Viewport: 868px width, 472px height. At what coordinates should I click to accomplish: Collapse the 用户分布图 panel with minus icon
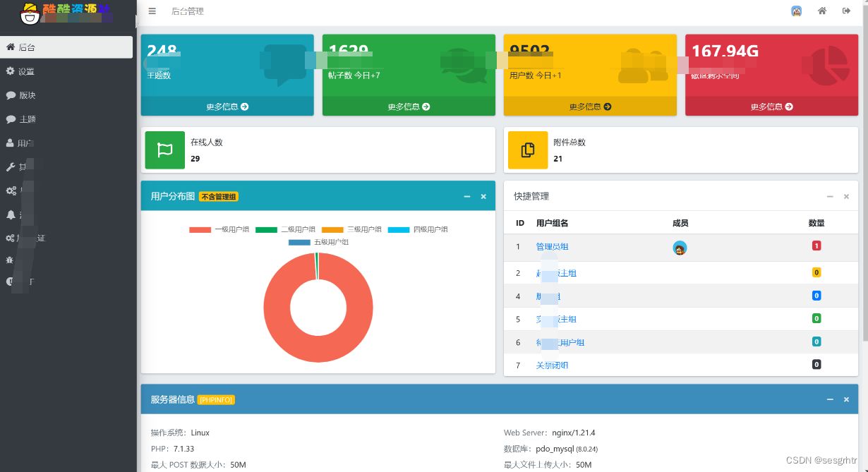[x=467, y=196]
